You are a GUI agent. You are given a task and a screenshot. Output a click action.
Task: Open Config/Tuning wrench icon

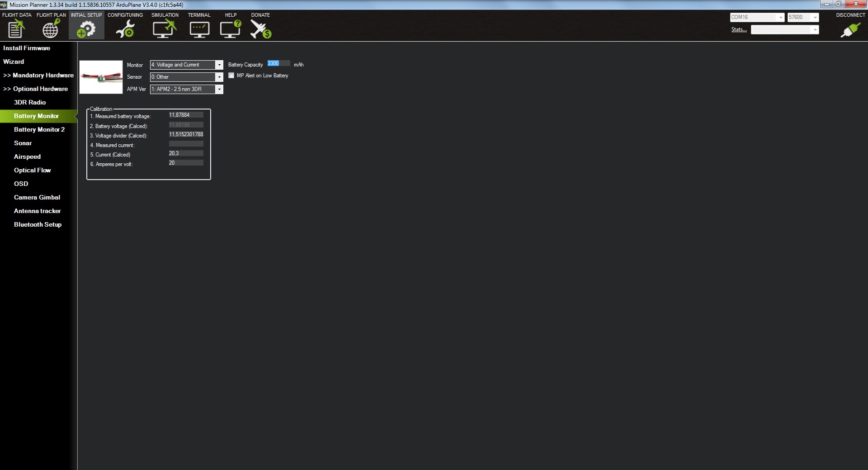125,29
